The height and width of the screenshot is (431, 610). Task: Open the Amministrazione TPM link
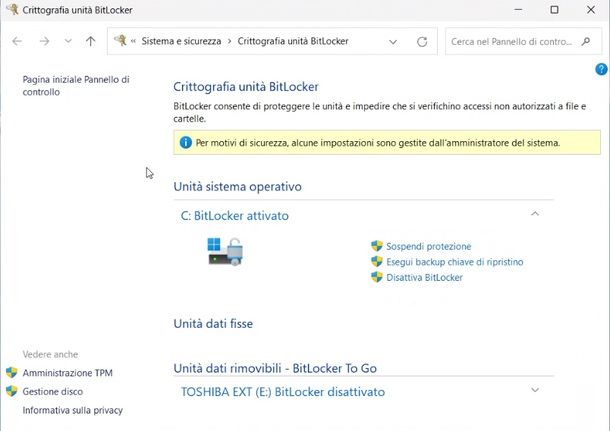(x=67, y=373)
